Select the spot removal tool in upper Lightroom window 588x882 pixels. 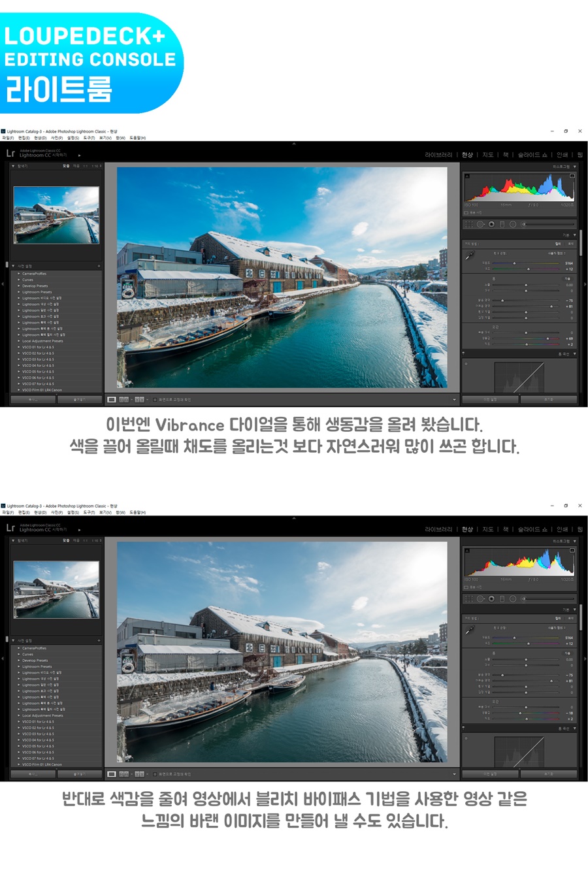(x=480, y=224)
